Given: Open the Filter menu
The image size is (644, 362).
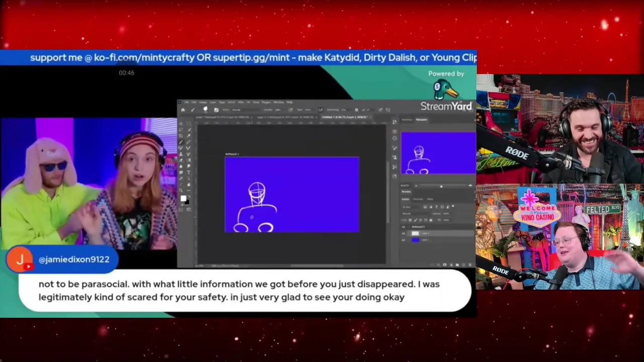Looking at the screenshot, I should [x=240, y=102].
